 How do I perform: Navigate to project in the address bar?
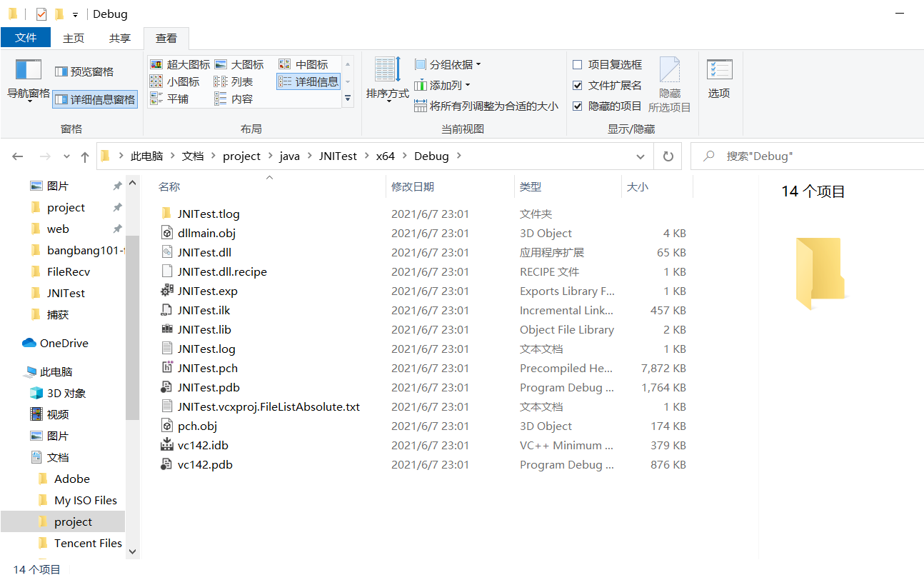pos(241,156)
